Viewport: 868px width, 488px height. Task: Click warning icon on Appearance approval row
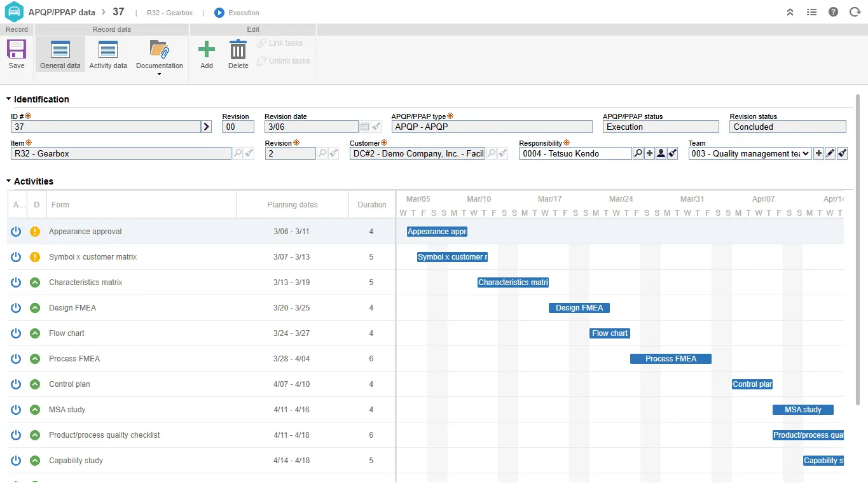tap(35, 232)
